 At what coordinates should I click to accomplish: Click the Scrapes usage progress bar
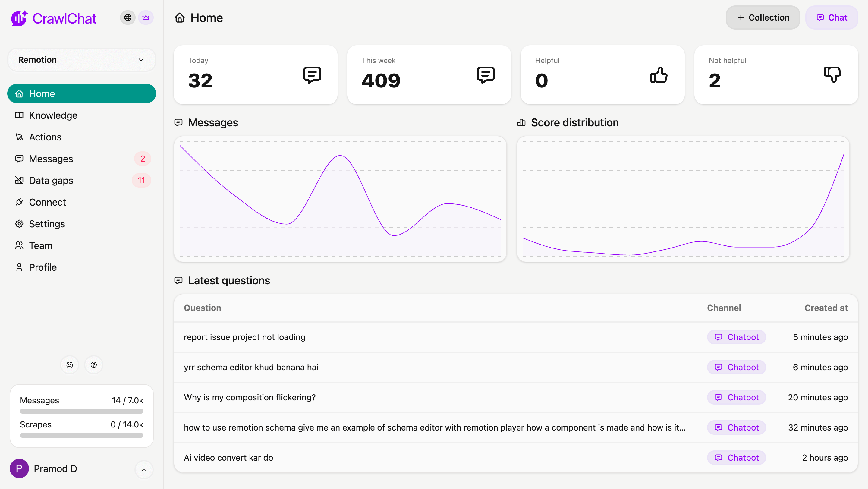point(82,435)
